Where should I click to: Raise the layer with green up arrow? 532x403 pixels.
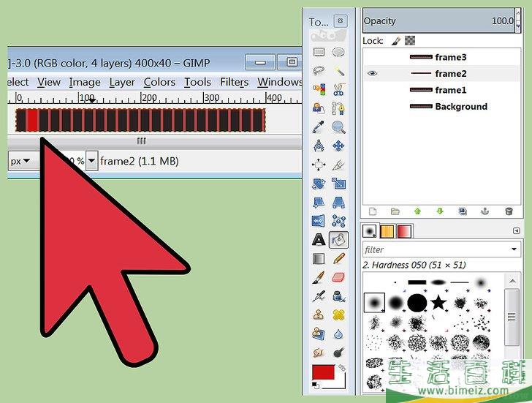[x=418, y=212]
